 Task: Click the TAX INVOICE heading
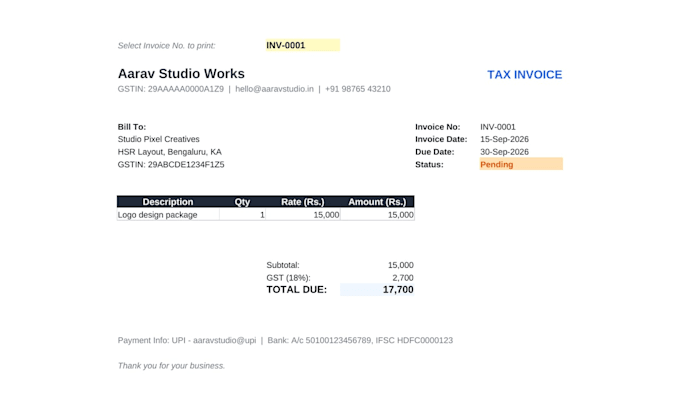(524, 75)
